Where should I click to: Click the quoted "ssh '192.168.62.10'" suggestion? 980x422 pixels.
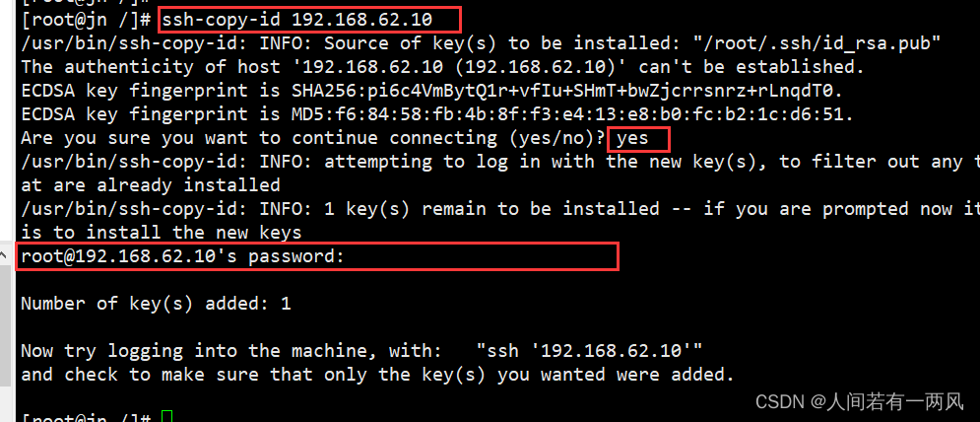pyautogui.click(x=589, y=351)
